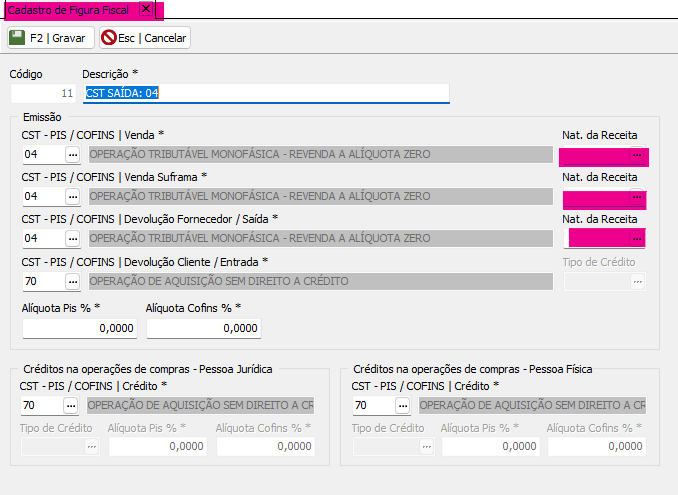
Task: Close the Cadastro de Figura Fiscal tab
Action: pos(146,9)
